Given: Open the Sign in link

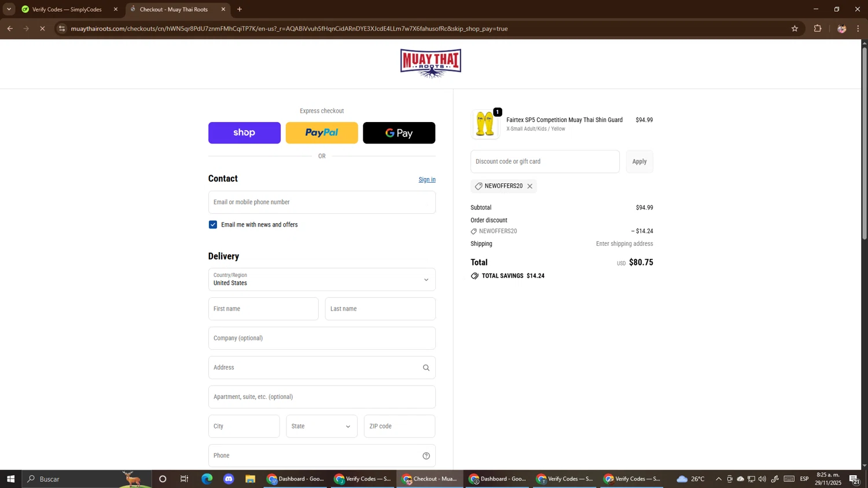Looking at the screenshot, I should pyautogui.click(x=427, y=180).
